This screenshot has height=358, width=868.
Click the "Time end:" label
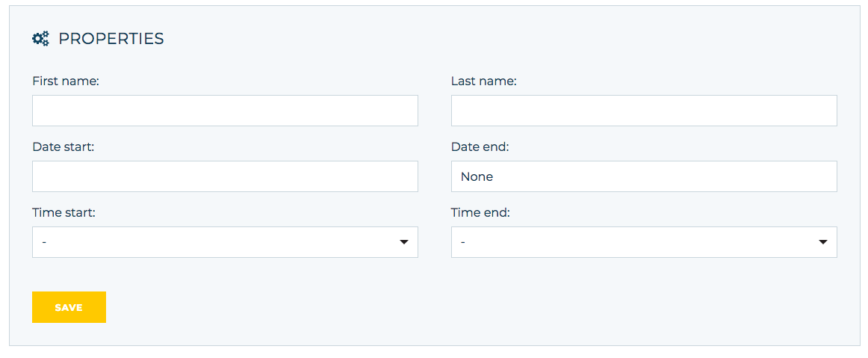click(480, 212)
